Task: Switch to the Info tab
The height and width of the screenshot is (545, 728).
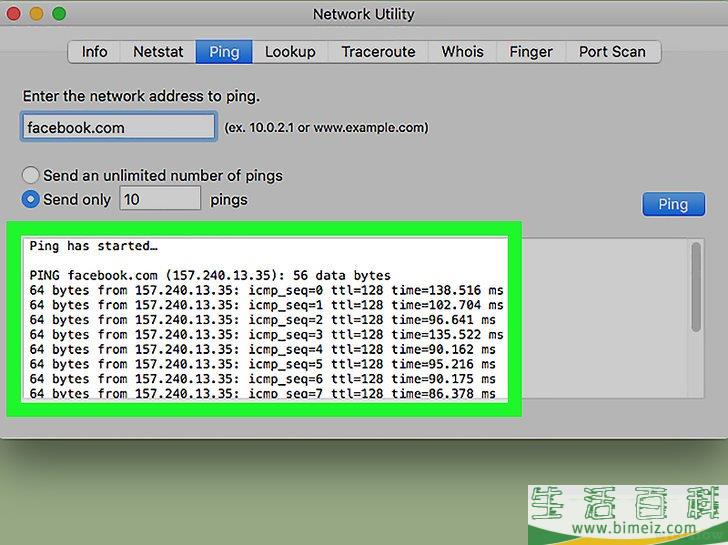Action: (x=94, y=52)
